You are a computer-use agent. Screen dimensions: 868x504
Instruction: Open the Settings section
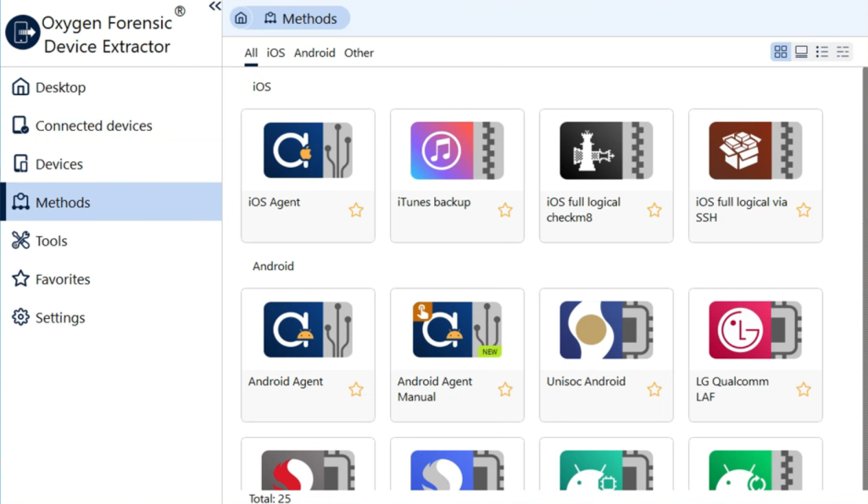click(x=59, y=317)
